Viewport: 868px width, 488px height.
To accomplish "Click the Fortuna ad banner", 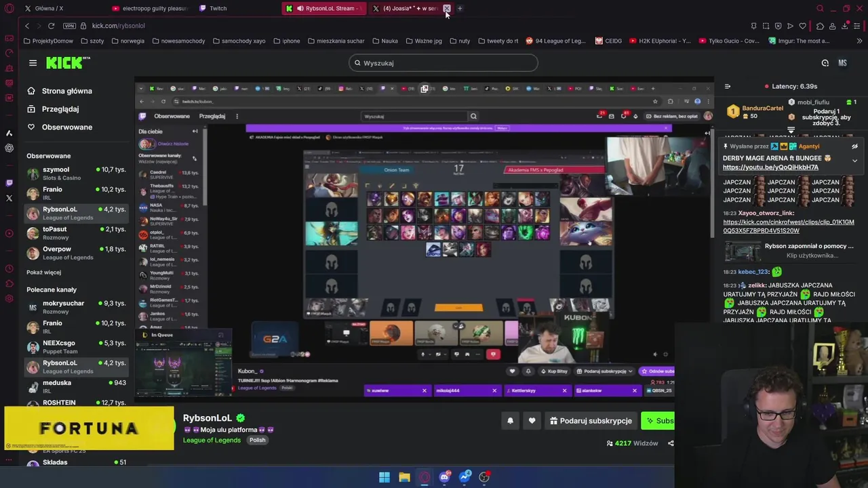I will click(x=89, y=428).
